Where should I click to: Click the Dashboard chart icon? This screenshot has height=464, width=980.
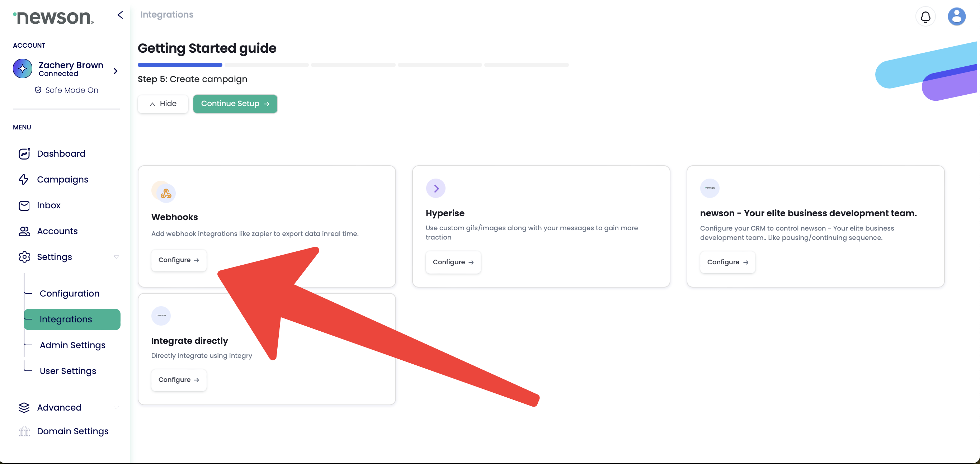coord(24,154)
